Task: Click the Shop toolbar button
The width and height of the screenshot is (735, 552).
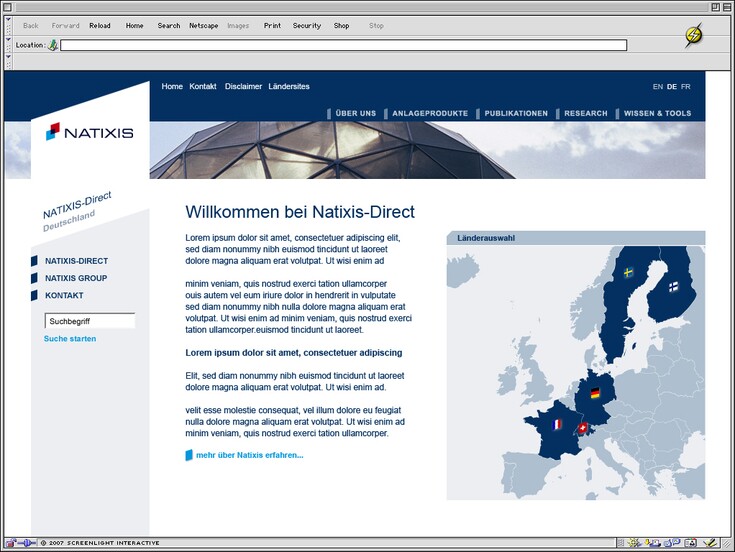Action: coord(341,26)
